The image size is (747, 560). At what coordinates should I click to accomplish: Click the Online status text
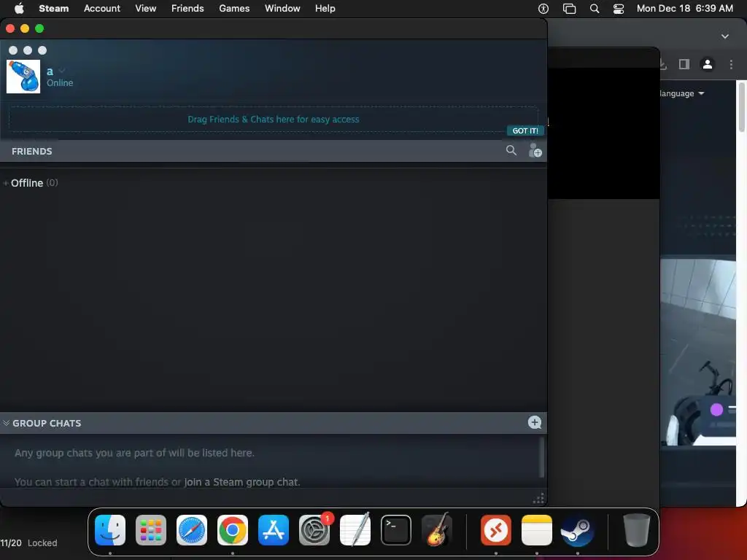click(x=60, y=83)
